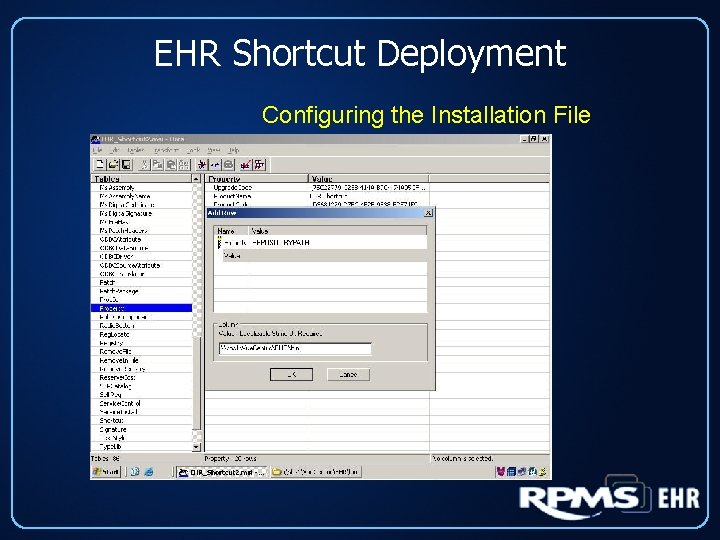
Task: Open the Tools menu
Action: tap(193, 150)
